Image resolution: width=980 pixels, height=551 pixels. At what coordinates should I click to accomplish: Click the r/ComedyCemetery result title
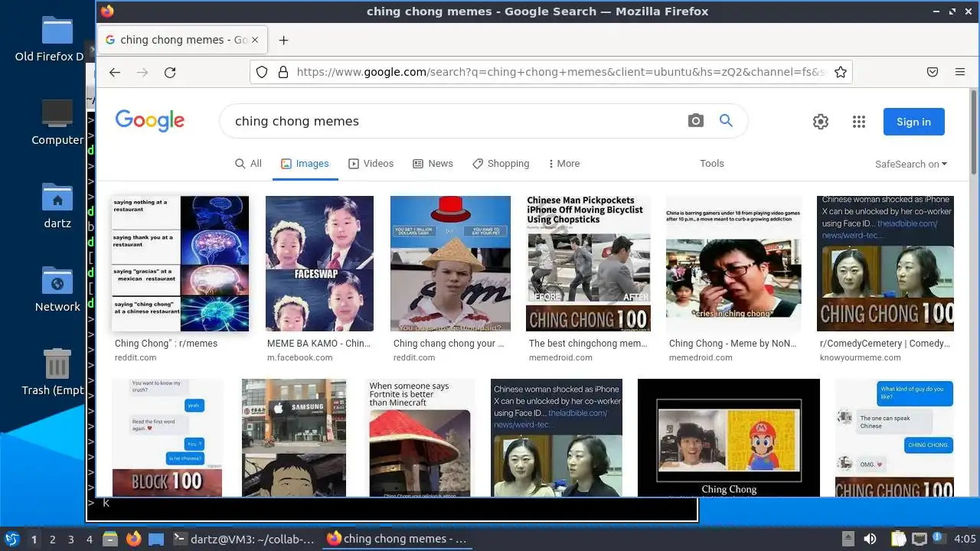coord(884,344)
